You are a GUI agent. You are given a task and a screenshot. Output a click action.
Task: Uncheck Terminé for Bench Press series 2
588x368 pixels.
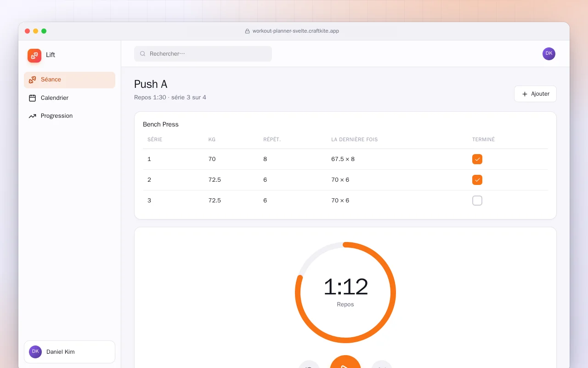(x=477, y=180)
